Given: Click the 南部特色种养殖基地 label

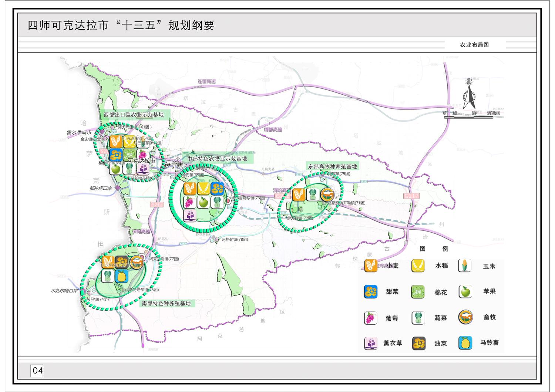Looking at the screenshot, I should [x=166, y=303].
